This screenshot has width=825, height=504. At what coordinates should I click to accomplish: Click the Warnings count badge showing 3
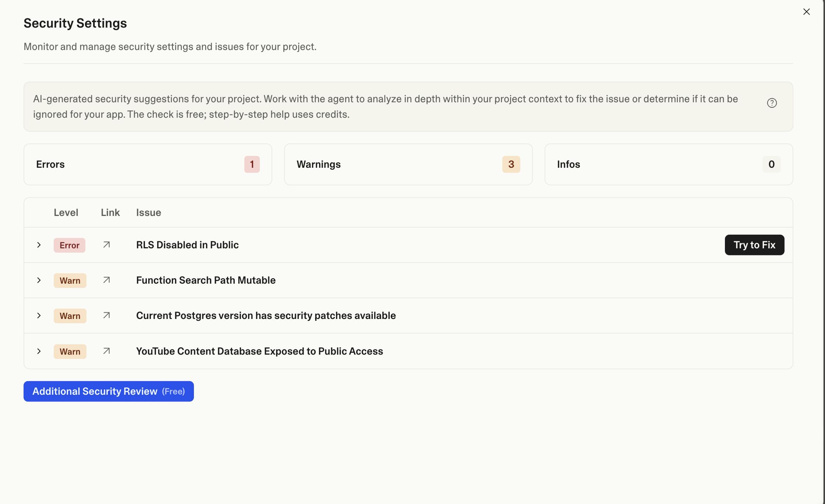coord(511,164)
